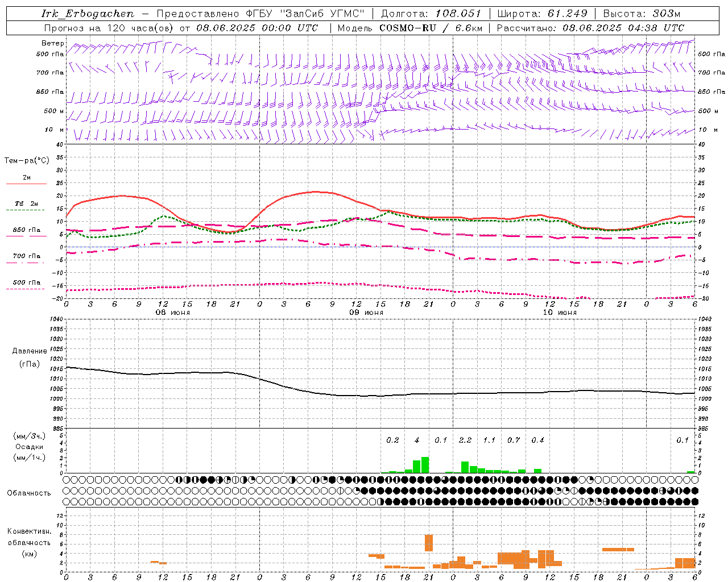Click the date label '08 июня'
The image size is (728, 582).
pos(173,313)
